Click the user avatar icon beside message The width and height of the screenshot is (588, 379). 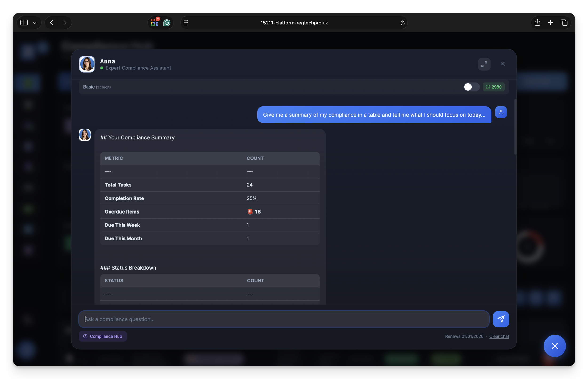pos(501,112)
